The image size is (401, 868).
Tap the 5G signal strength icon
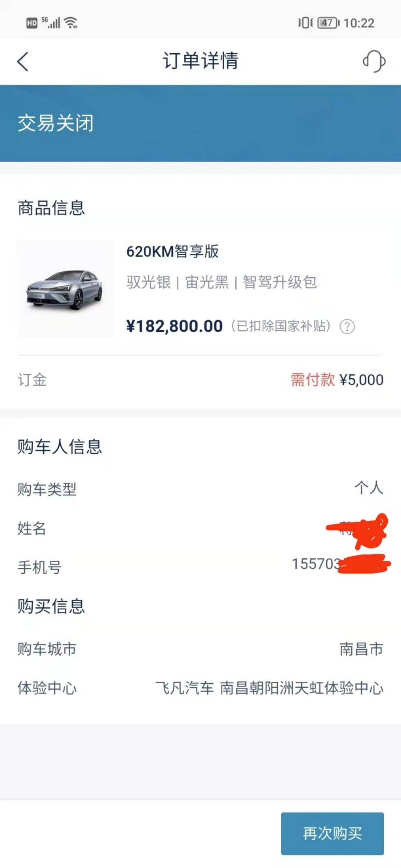[x=51, y=23]
